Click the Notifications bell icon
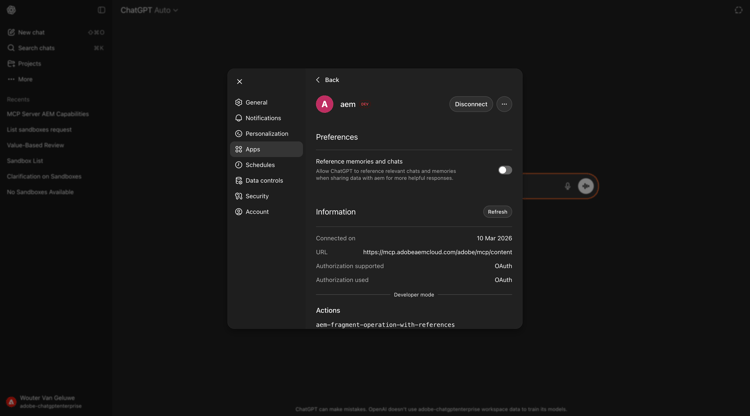Screen dimensions: 750x416 click(x=239, y=118)
